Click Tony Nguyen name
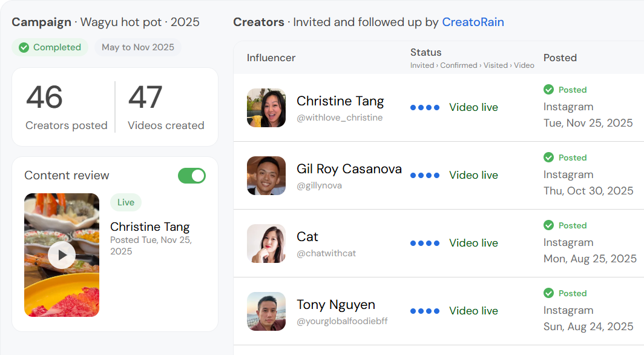 [336, 305]
